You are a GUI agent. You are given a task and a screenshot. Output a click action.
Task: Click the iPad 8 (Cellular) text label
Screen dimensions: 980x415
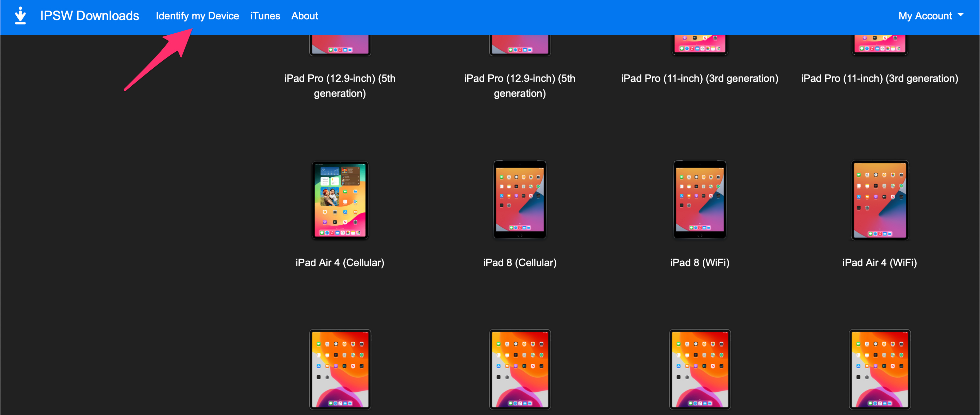point(520,263)
